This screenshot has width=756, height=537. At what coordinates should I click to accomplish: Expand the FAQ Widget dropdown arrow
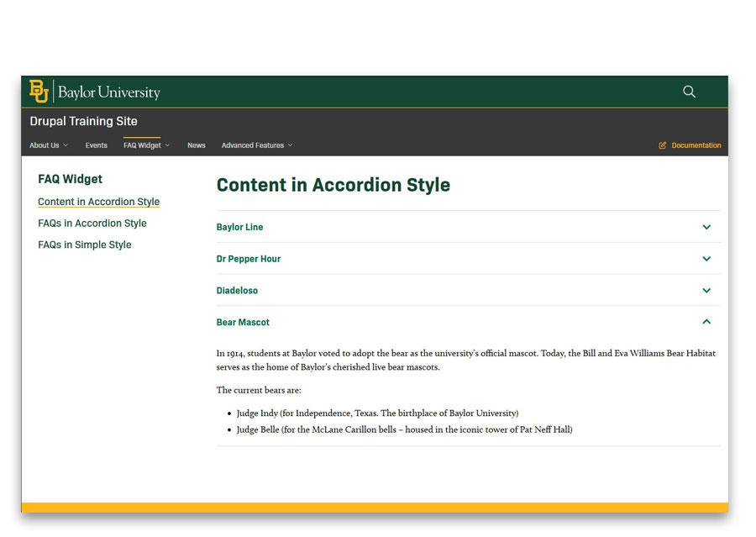[167, 145]
